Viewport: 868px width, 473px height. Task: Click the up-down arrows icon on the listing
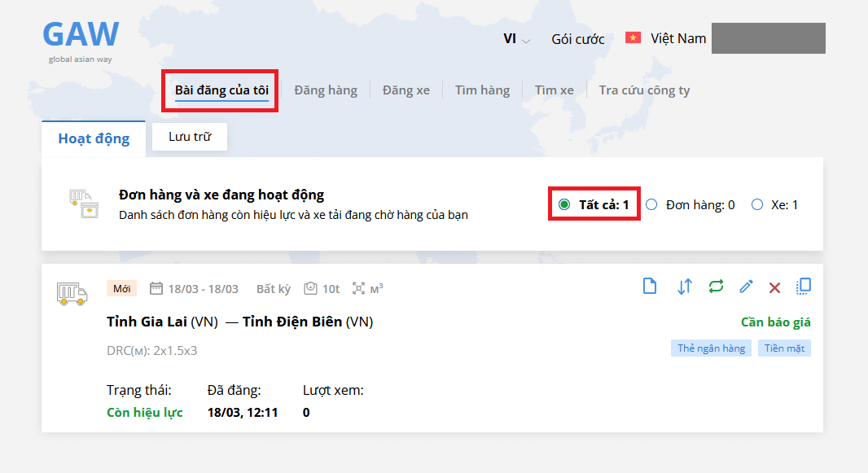click(x=684, y=287)
